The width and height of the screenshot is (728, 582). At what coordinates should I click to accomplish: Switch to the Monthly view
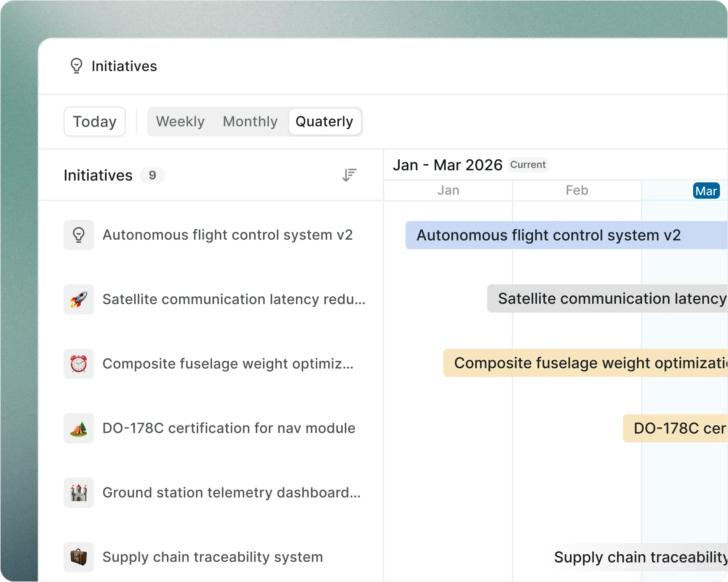coord(250,122)
